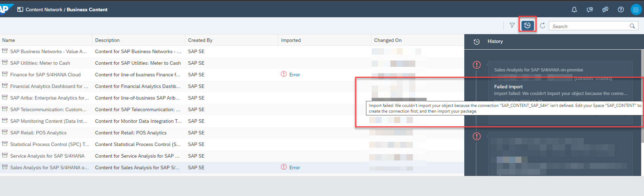The width and height of the screenshot is (644, 196).
Task: Sort by the Description column header
Action: 138,40
